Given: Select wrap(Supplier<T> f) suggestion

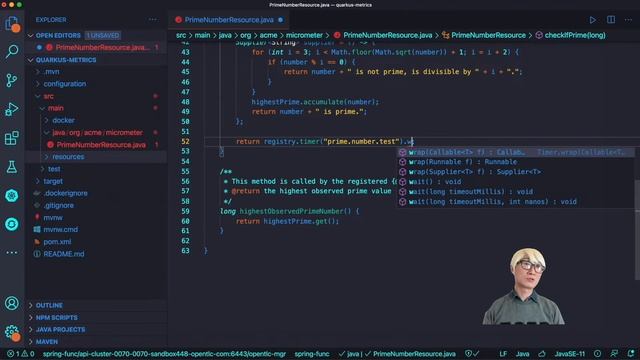Looking at the screenshot, I should 516,172.
